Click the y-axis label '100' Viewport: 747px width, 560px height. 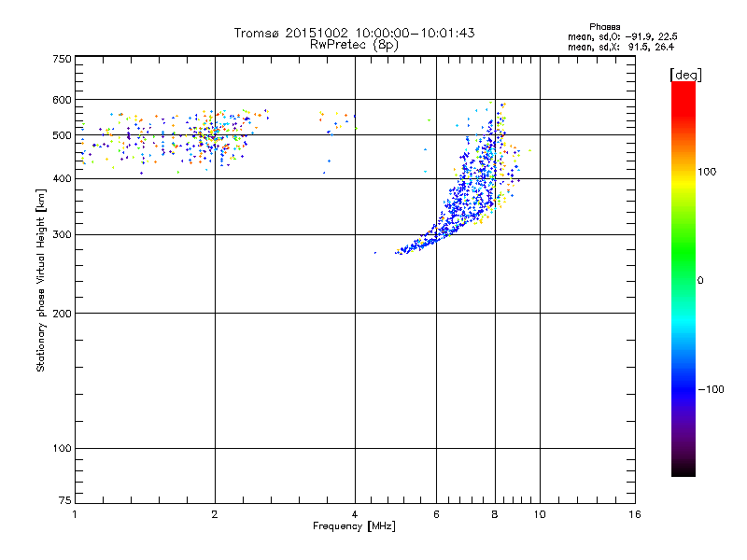coord(62,449)
